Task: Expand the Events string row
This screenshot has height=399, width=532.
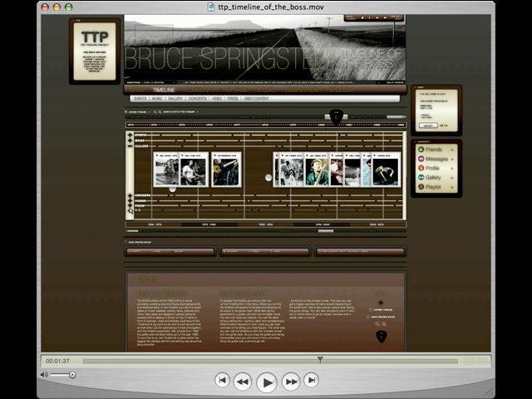Action: (x=130, y=135)
